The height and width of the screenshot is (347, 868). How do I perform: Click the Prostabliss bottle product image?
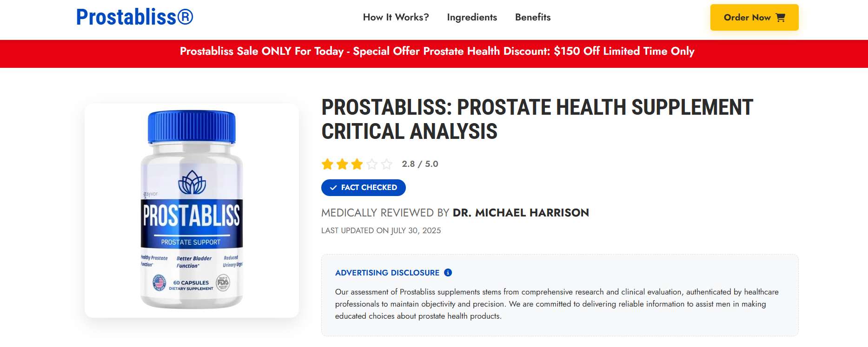click(192, 210)
